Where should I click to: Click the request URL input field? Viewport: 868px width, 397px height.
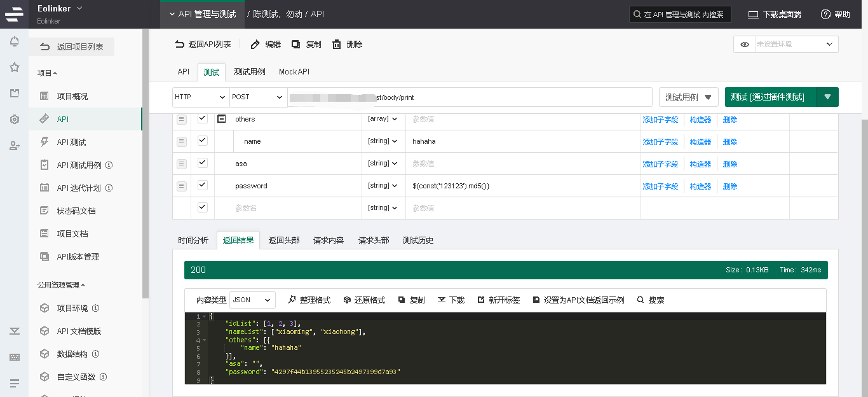470,97
